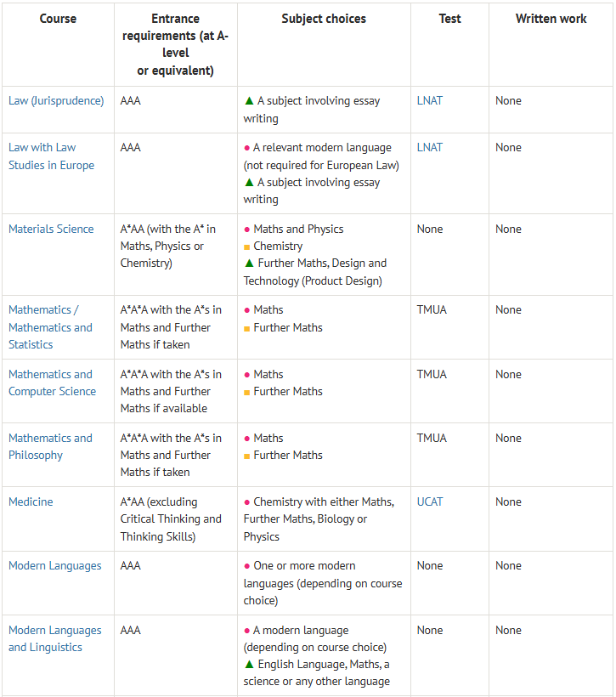Open Modern Languages and Linguistics link
This screenshot has width=616, height=697.
pos(54,638)
